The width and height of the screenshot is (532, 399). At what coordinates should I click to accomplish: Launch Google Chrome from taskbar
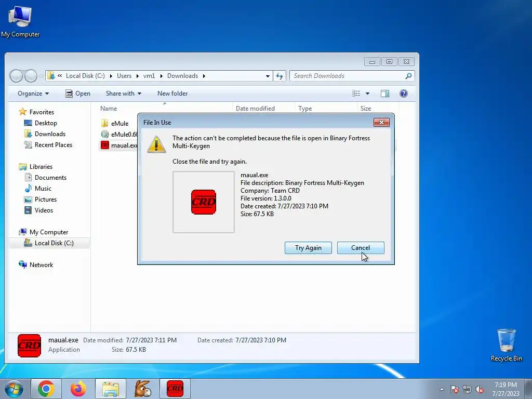46,389
